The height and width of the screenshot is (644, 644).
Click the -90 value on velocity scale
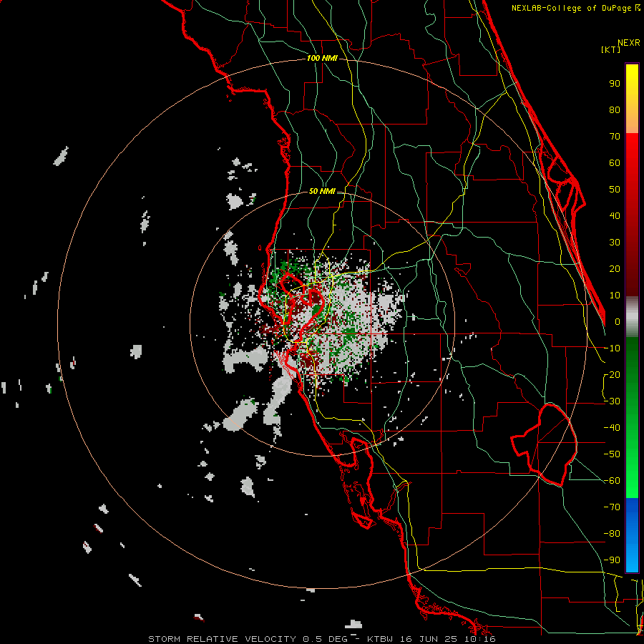tap(612, 560)
